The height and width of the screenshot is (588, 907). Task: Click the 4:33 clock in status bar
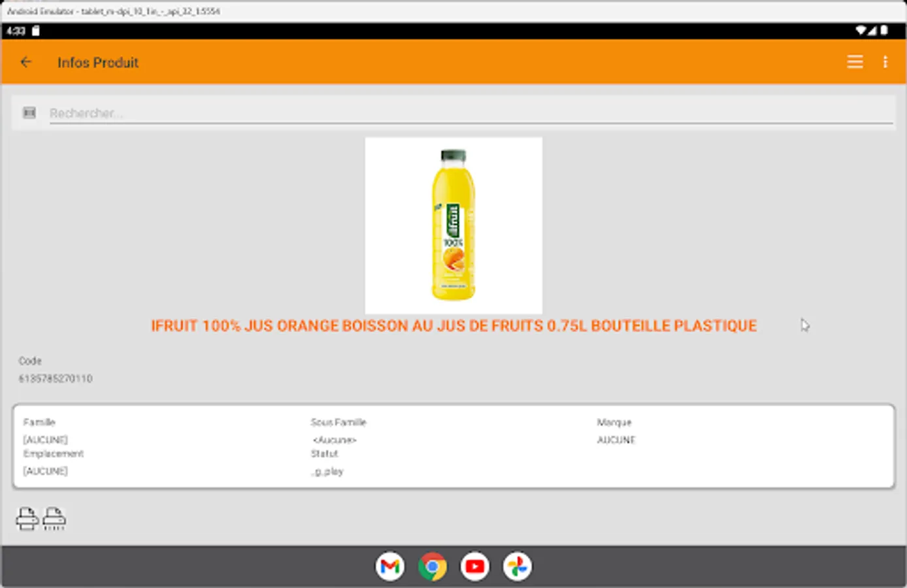pyautogui.click(x=16, y=31)
